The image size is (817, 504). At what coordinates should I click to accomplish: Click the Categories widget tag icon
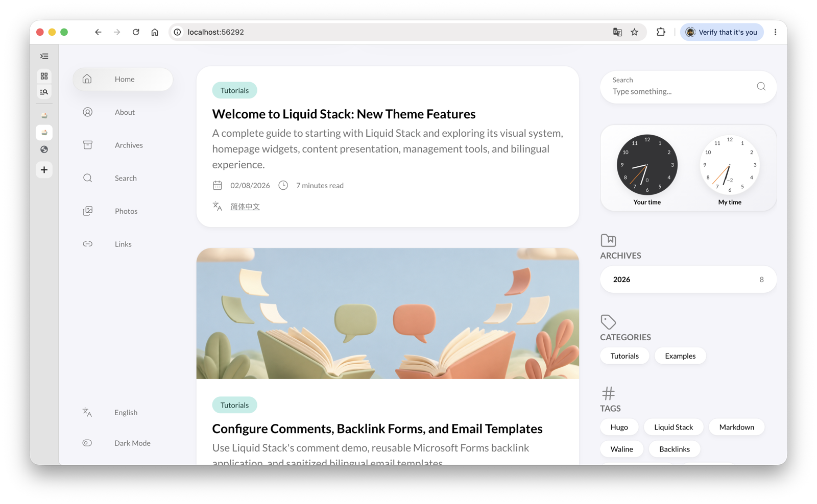(608, 322)
